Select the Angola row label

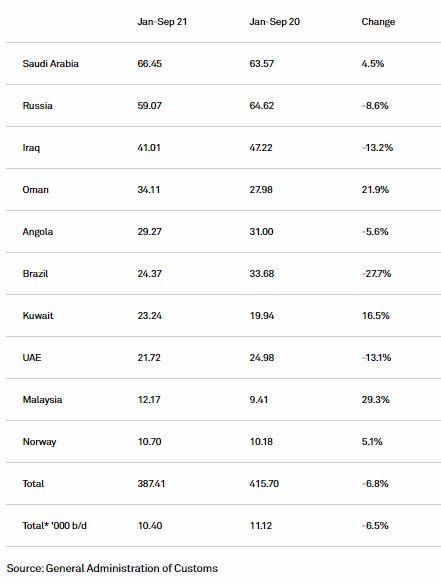pyautogui.click(x=38, y=232)
